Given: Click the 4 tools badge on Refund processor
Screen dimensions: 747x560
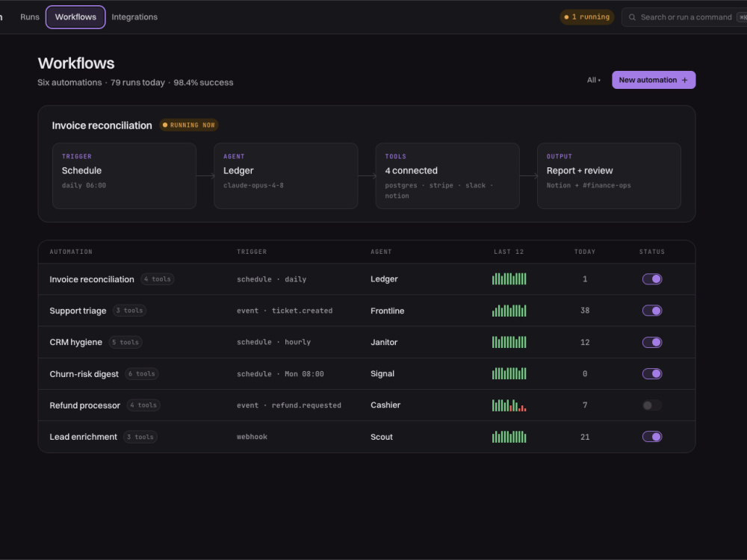Looking at the screenshot, I should pos(143,405).
